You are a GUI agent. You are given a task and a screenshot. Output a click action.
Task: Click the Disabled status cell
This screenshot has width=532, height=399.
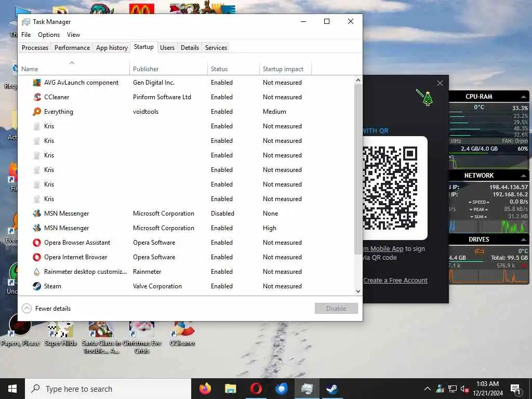click(222, 214)
